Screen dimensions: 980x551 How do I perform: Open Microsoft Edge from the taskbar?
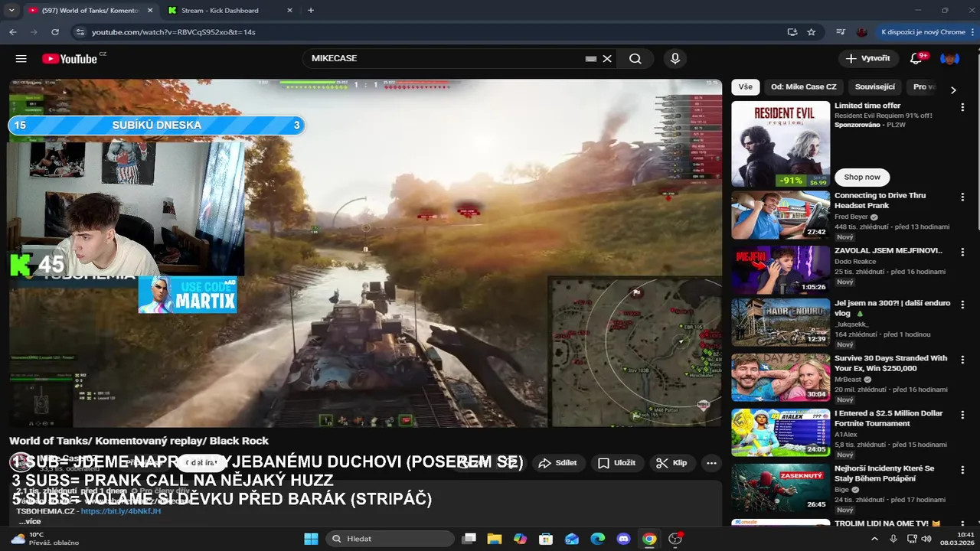pyautogui.click(x=597, y=539)
